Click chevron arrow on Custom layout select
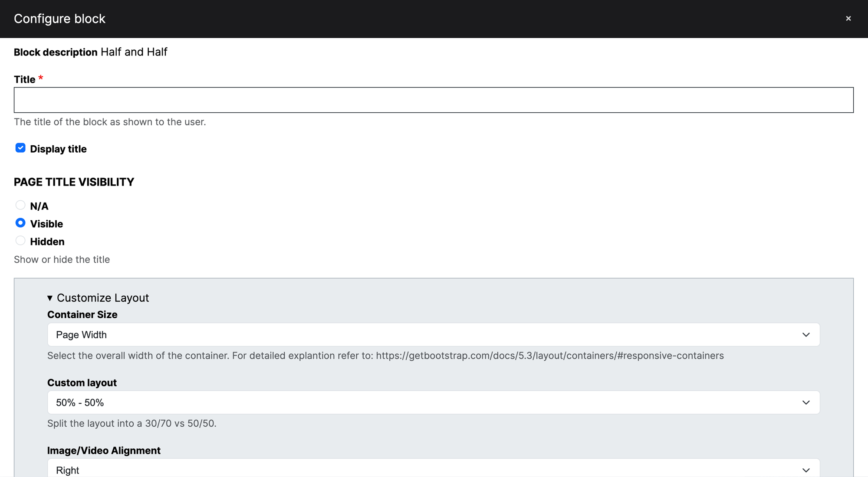This screenshot has width=868, height=477. pos(806,402)
